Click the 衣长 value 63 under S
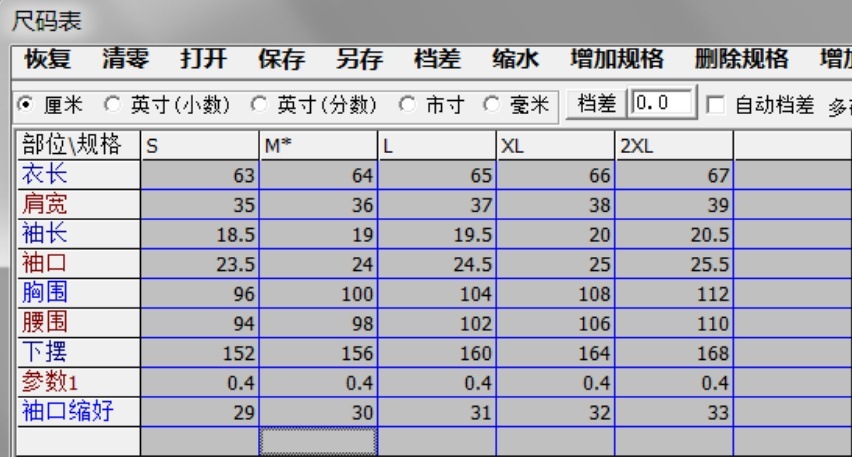Screen dimensions: 852x457 [200, 175]
